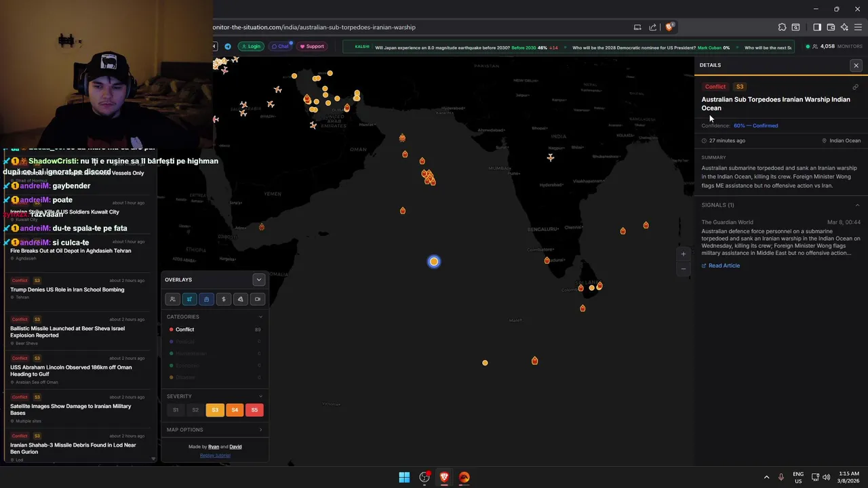Toggle the aircraft overlay icon

click(189, 299)
